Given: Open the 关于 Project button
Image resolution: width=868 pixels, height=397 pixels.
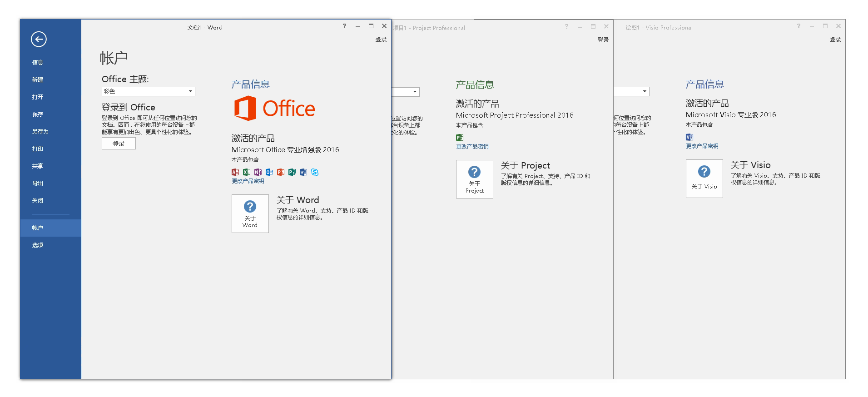Looking at the screenshot, I should point(475,179).
